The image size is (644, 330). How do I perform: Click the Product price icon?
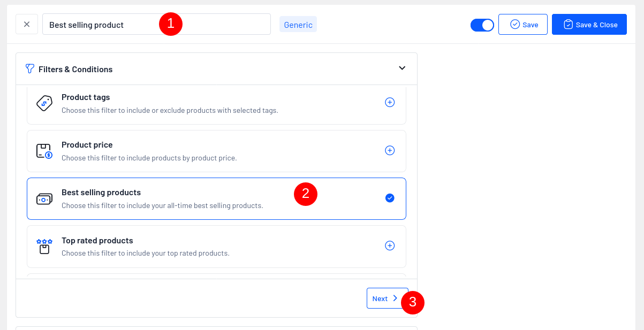(x=44, y=151)
